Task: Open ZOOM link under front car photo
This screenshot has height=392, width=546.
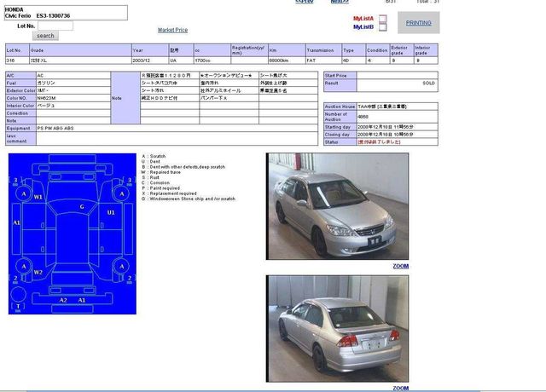Action: tap(401, 266)
